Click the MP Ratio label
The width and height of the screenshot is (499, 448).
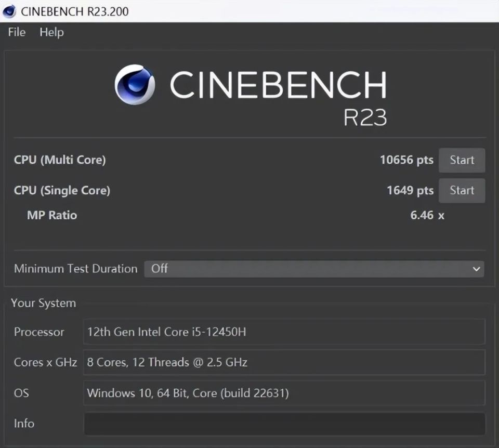click(52, 215)
